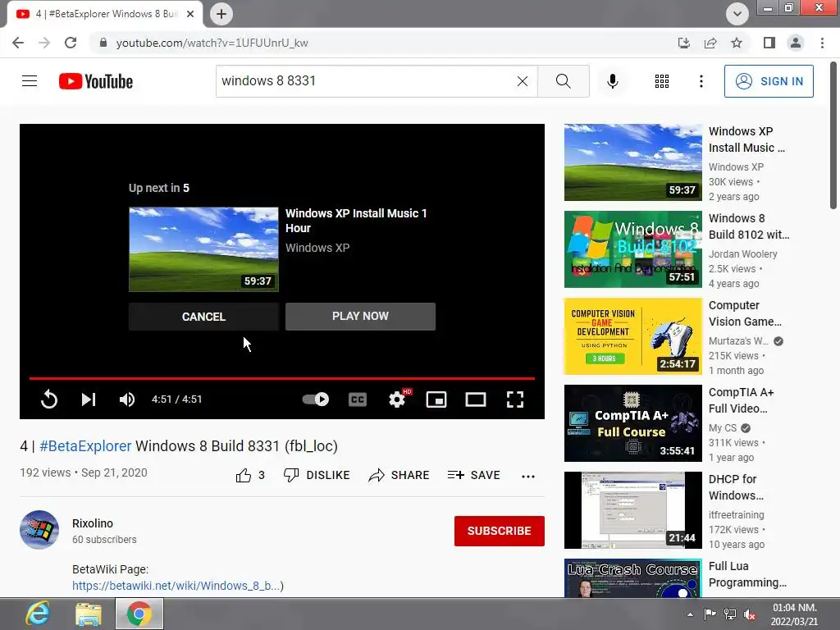Toggle the Chrome side panel
Viewport: 840px width, 630px height.
[769, 43]
